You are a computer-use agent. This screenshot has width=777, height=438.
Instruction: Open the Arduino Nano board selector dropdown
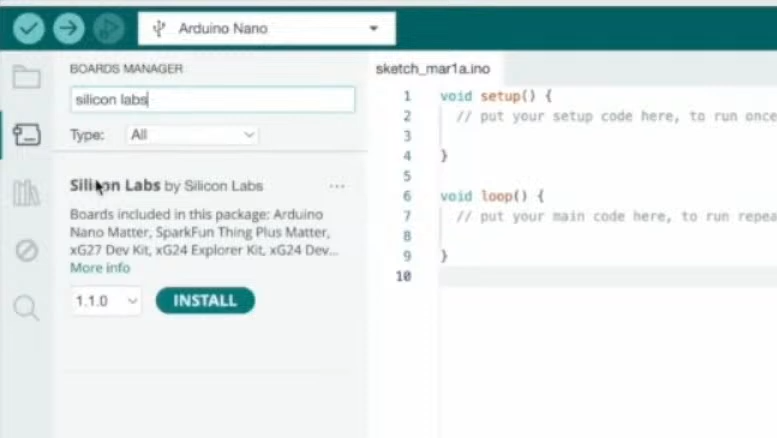[267, 29]
